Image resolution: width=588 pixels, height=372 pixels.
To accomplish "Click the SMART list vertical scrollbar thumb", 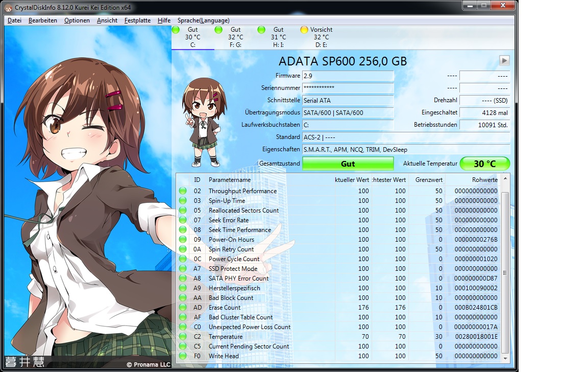I will (505, 272).
